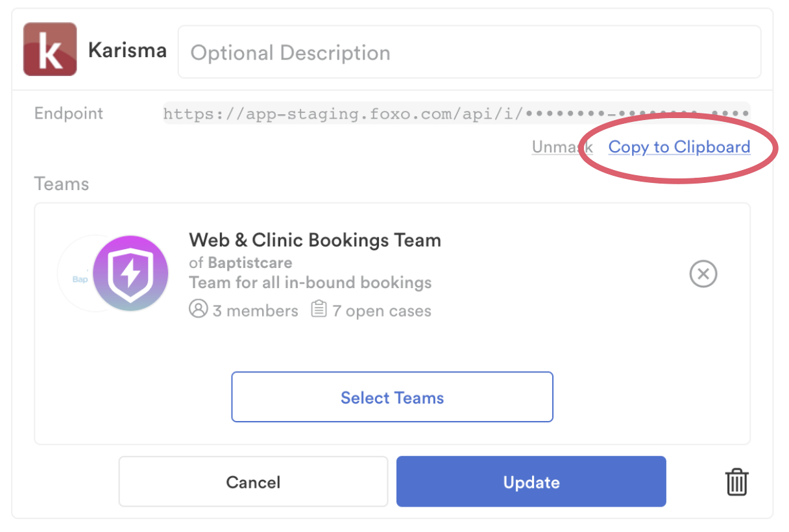This screenshot has height=532, width=789.
Task: Click the purple shield lightning team avatar
Action: click(x=130, y=273)
